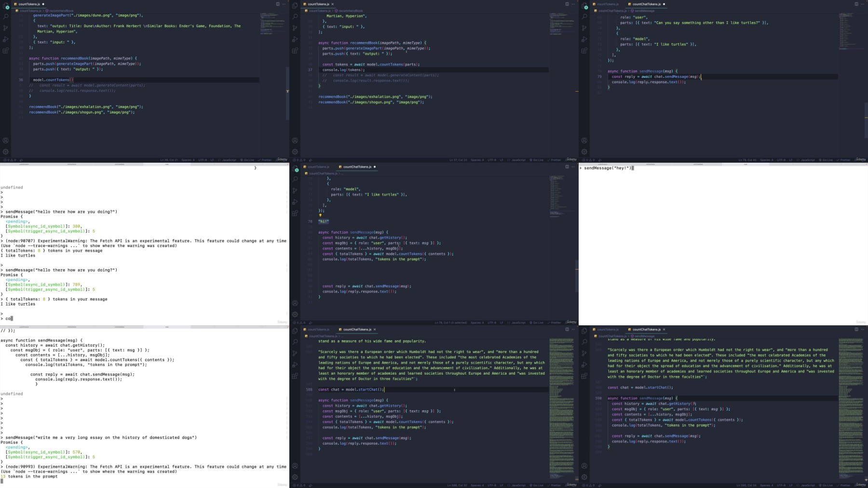This screenshot has width=868, height=488.
Task: Select countChatTokens.js tab in the line 79 editor
Action: (646, 4)
